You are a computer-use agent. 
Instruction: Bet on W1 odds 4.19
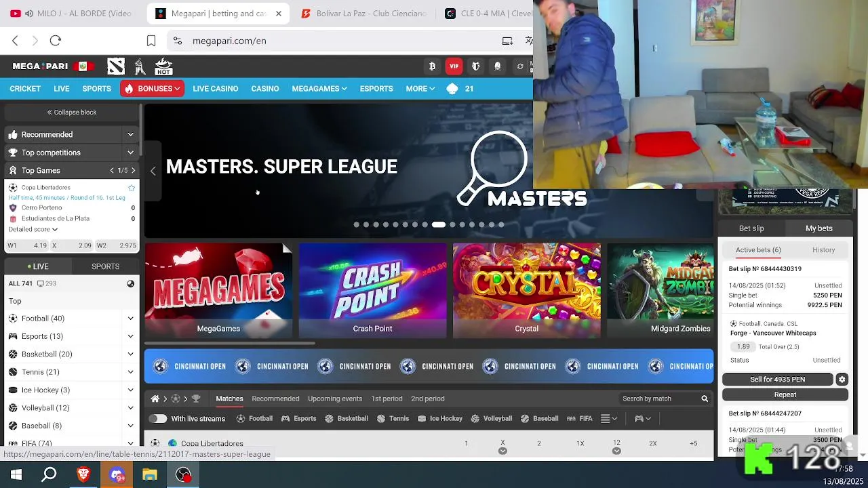(27, 245)
